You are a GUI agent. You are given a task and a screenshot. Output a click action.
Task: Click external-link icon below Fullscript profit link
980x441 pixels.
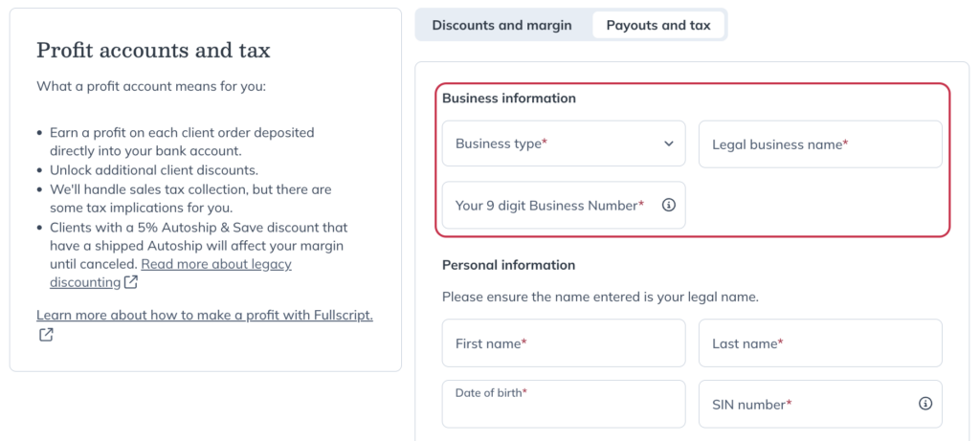coord(46,334)
